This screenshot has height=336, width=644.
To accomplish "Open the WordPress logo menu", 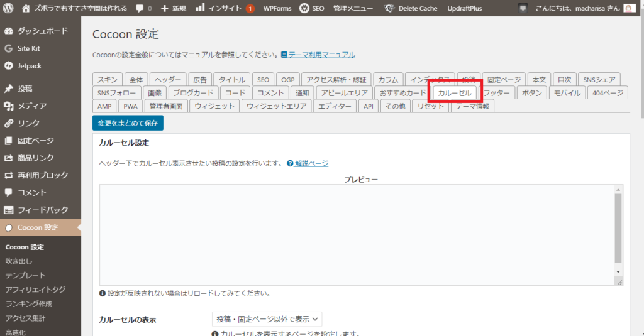I will click(8, 8).
